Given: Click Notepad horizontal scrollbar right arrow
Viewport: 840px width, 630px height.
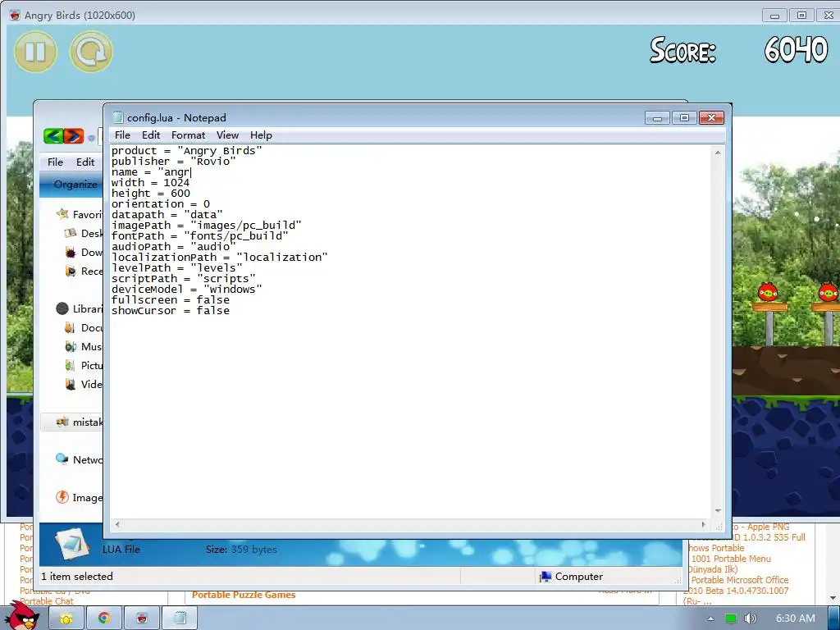Looking at the screenshot, I should tap(703, 524).
